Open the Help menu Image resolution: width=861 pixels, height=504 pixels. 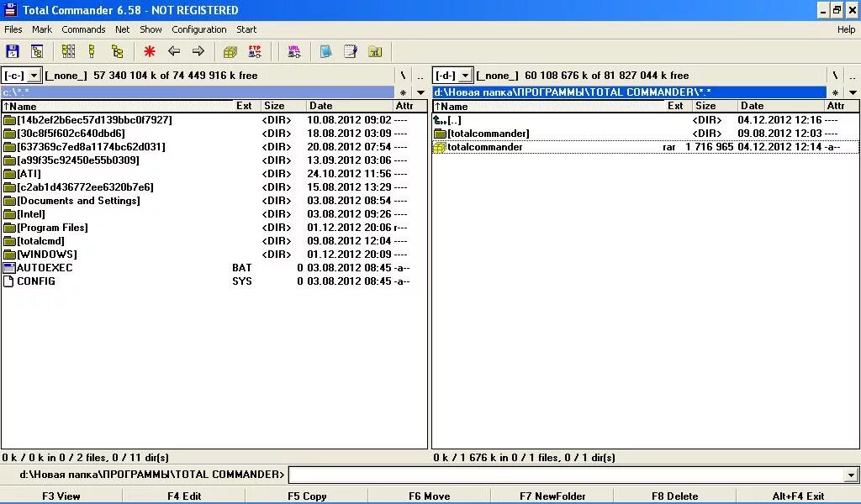[x=846, y=29]
